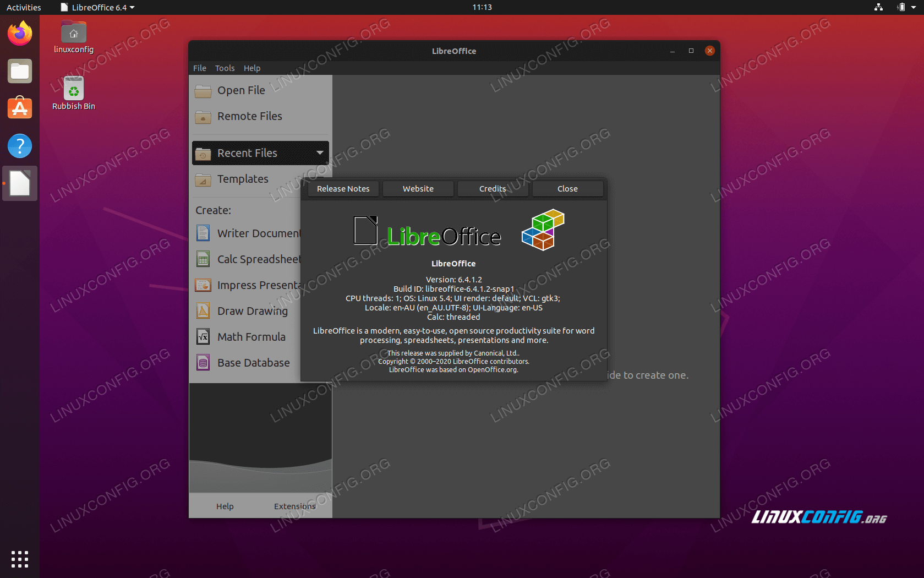The height and width of the screenshot is (578, 924).
Task: Click the Base Database icon
Action: click(x=203, y=363)
